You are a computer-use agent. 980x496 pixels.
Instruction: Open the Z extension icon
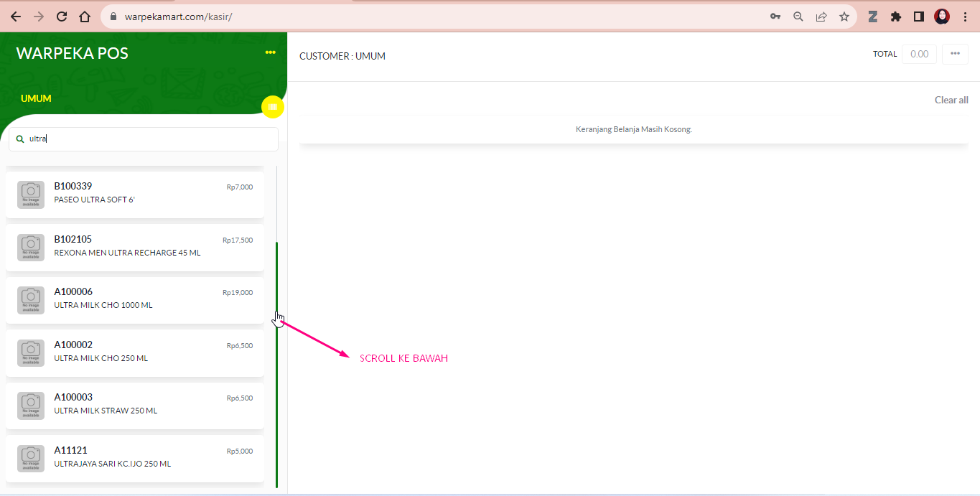coord(873,17)
